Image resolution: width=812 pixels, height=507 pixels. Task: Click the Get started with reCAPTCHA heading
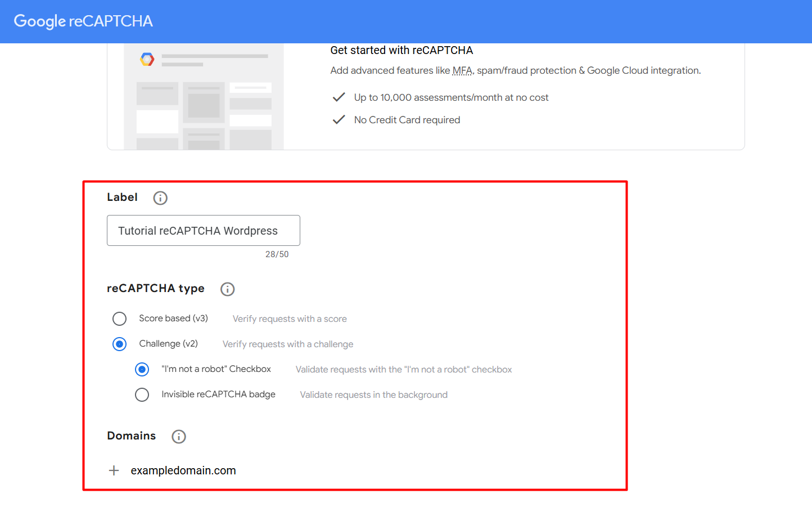click(402, 50)
